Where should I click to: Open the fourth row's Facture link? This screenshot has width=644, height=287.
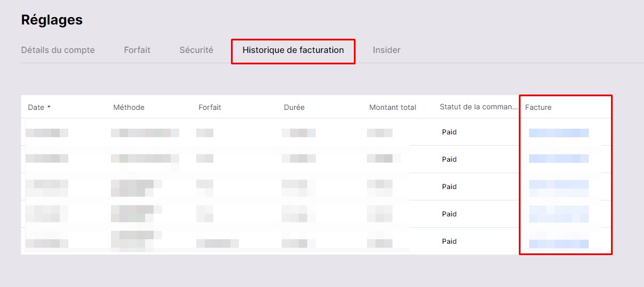(x=559, y=214)
